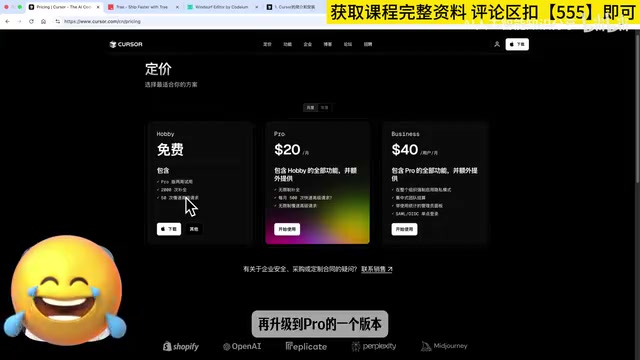Click the Hobby plan title
Viewport: 640px width, 360px height.
[165, 134]
